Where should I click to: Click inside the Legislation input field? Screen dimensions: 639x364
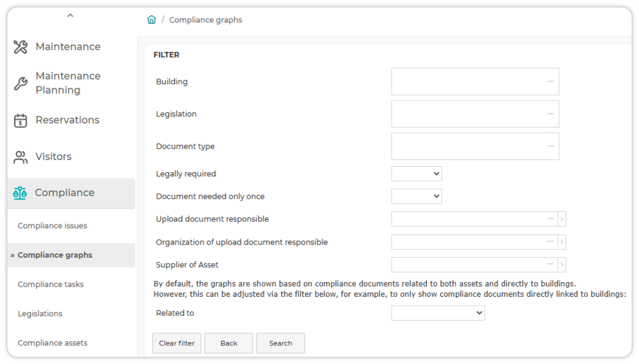pos(475,114)
